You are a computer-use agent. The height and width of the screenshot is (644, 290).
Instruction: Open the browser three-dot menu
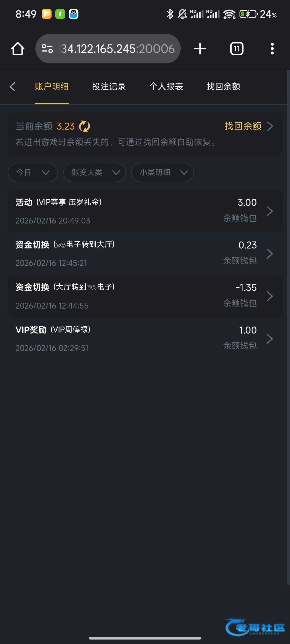272,49
